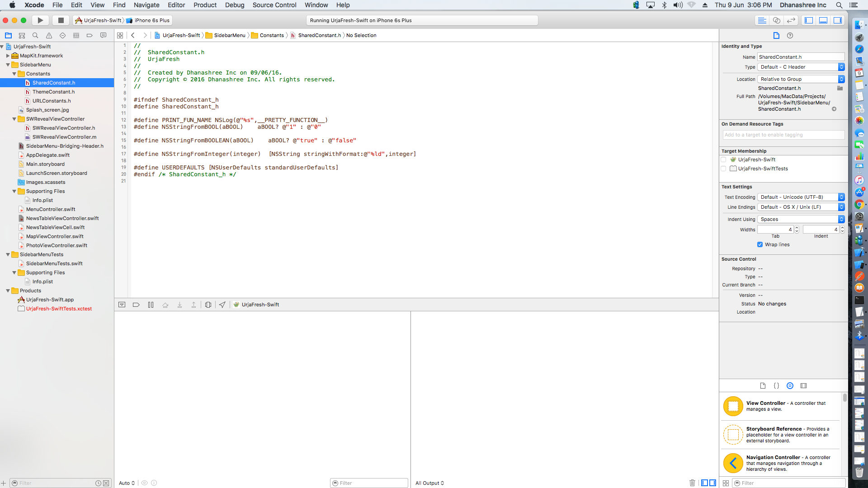The image size is (868, 488).
Task: Open the Report navigator
Action: click(x=103, y=35)
